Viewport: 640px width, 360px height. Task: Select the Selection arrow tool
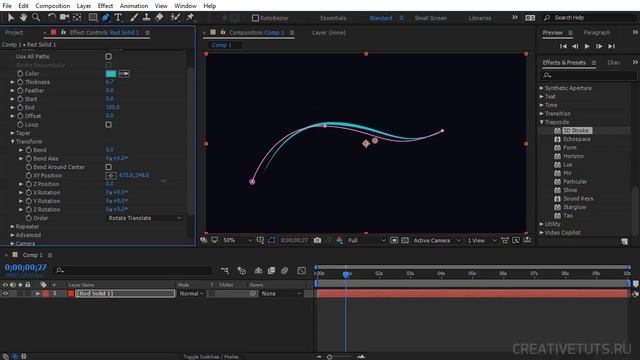pos(11,17)
